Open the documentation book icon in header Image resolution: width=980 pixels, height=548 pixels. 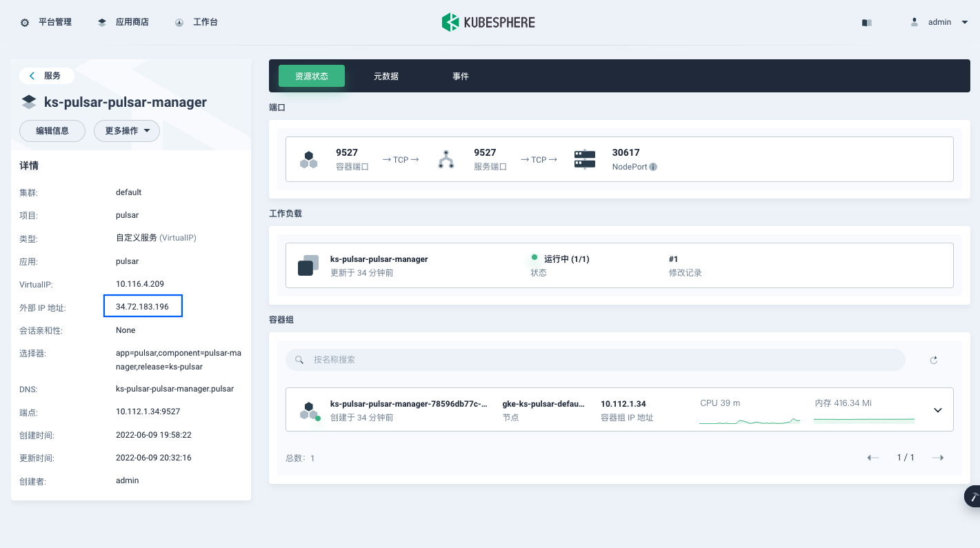[867, 22]
